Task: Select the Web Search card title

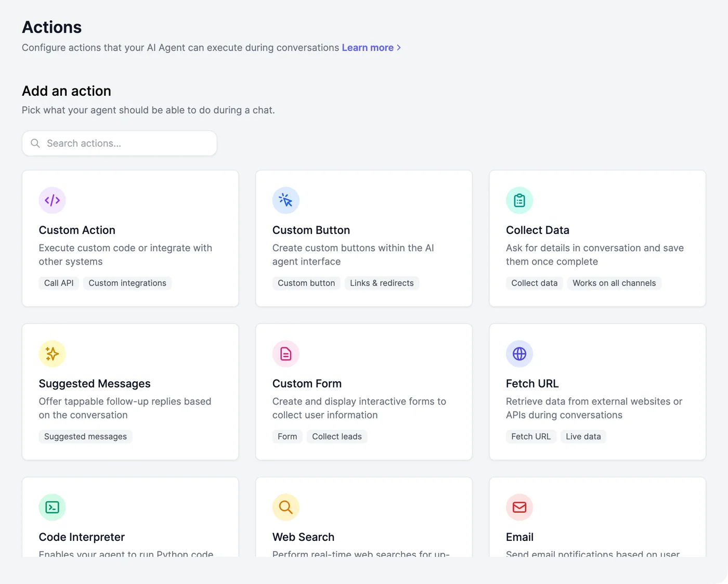Action: (303, 537)
